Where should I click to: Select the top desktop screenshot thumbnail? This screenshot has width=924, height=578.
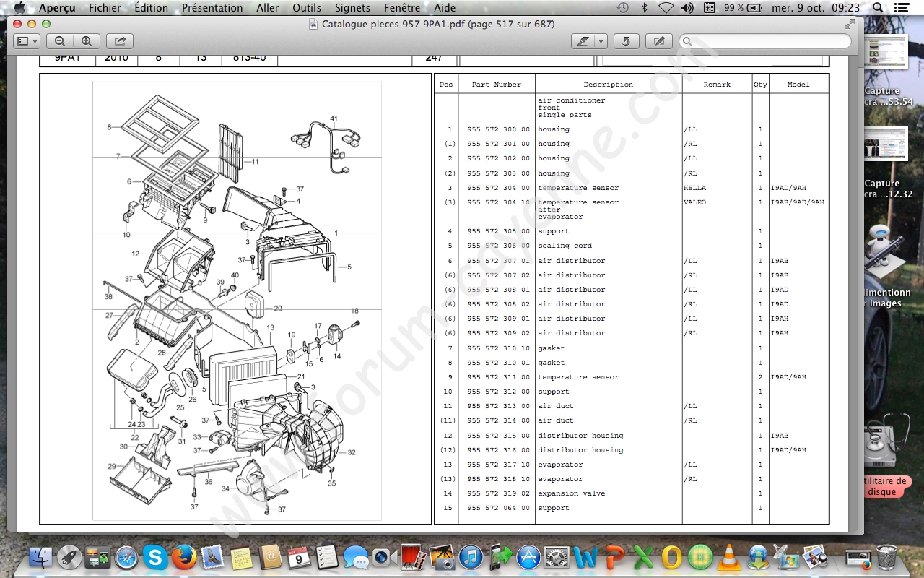pos(886,51)
